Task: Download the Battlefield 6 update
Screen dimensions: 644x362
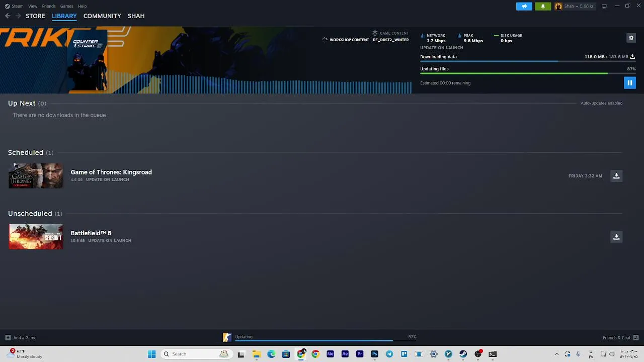Action: (x=616, y=236)
